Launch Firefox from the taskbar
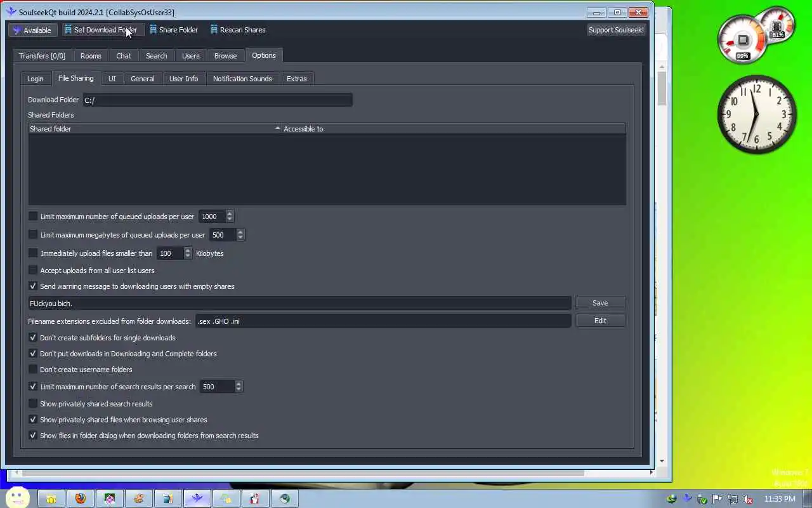Viewport: 812px width, 508px height. [80, 498]
